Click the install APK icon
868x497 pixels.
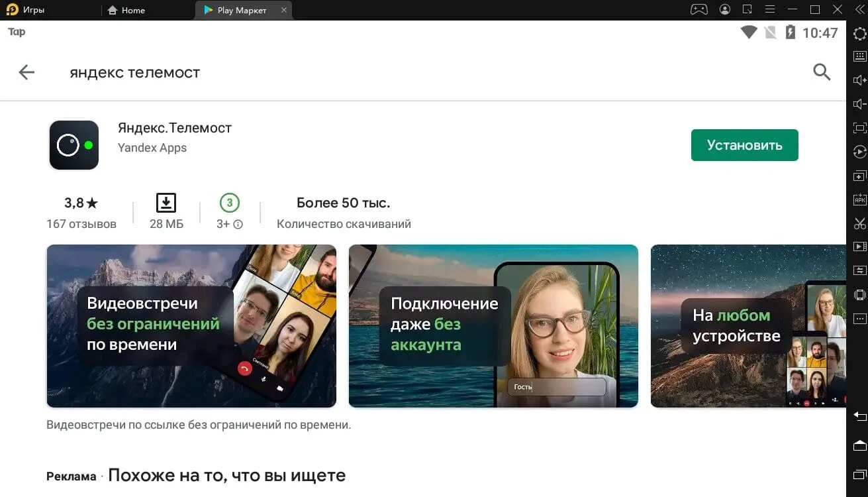tap(859, 199)
